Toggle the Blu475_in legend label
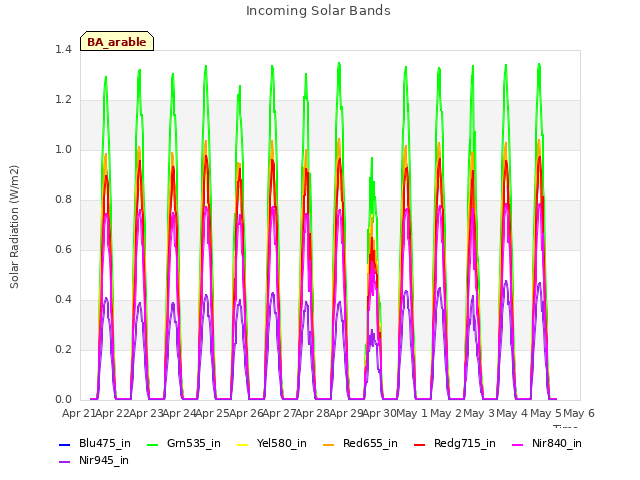The height and width of the screenshot is (480, 640). [105, 444]
